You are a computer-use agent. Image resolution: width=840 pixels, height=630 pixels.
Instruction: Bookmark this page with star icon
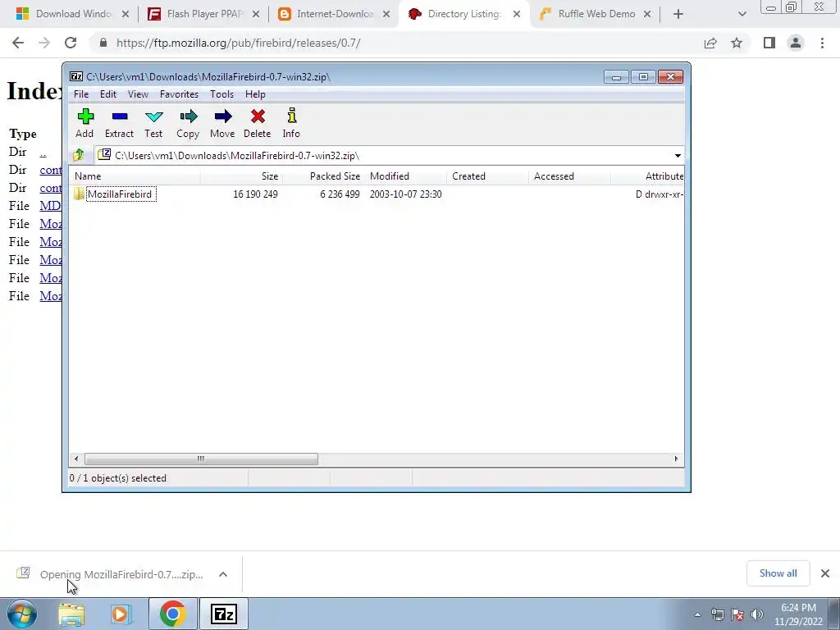(737, 43)
